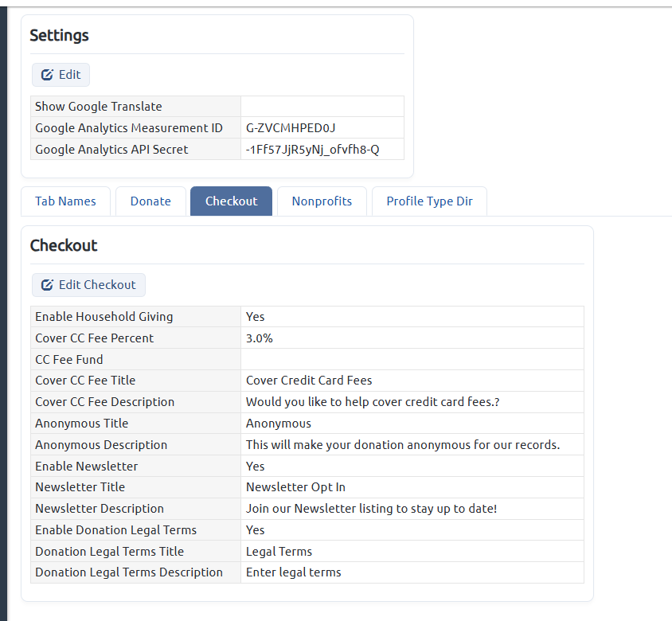
Task: Click the Anonymous Title label
Action: tap(82, 424)
